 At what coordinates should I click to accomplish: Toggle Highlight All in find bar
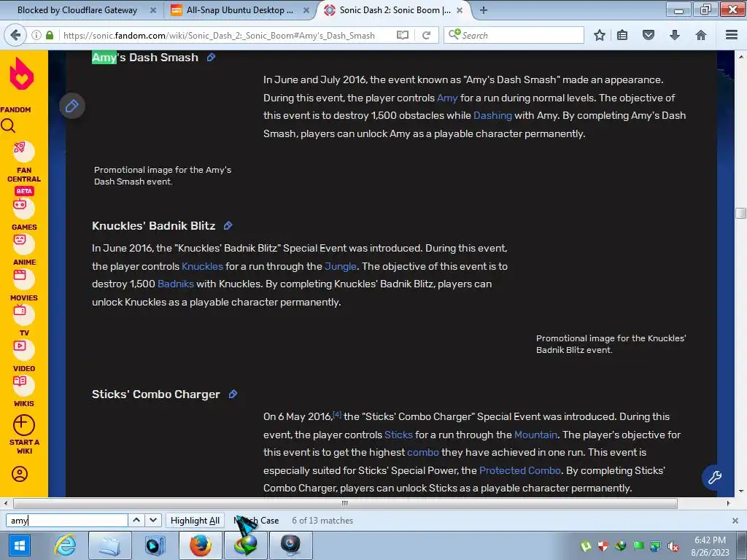click(195, 521)
